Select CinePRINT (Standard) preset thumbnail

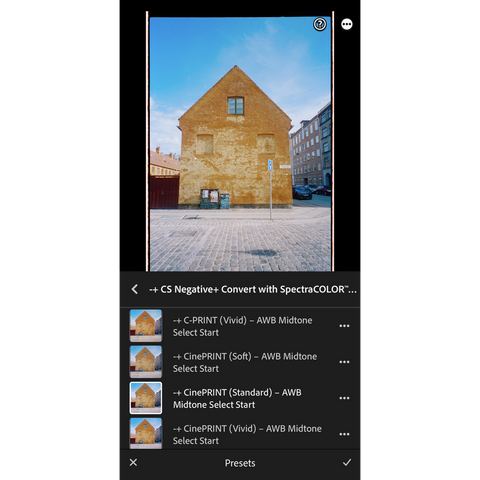146,398
